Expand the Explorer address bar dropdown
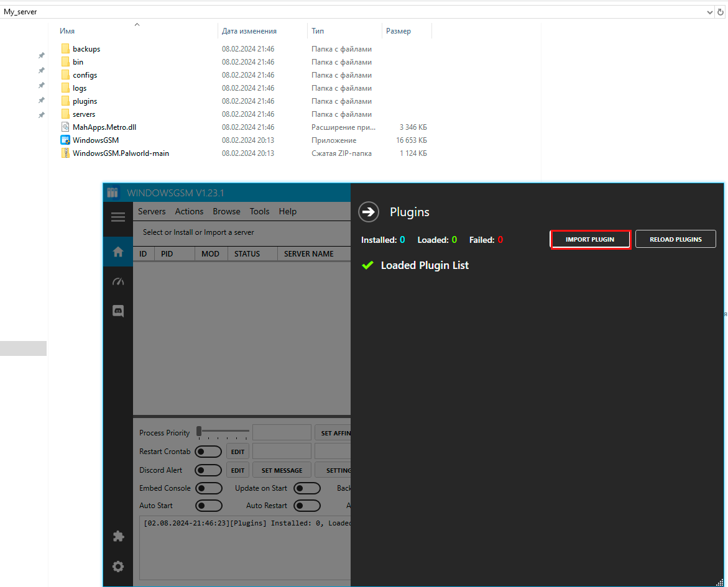 (709, 12)
